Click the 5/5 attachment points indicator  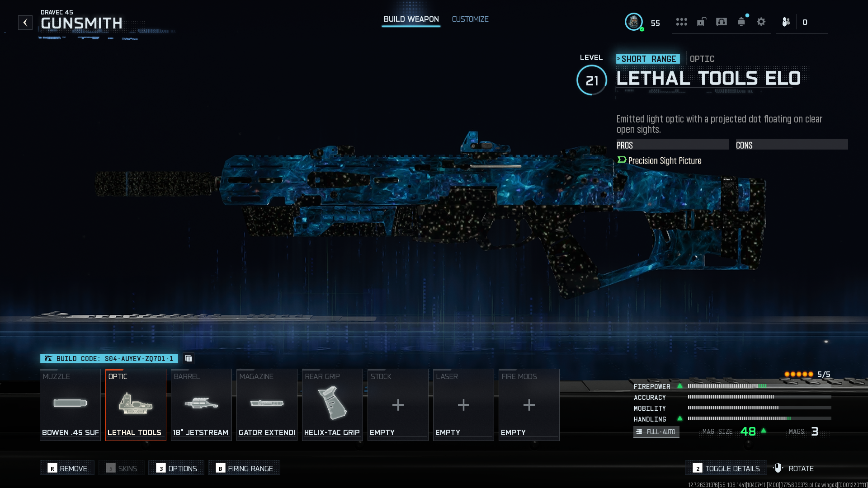point(807,374)
